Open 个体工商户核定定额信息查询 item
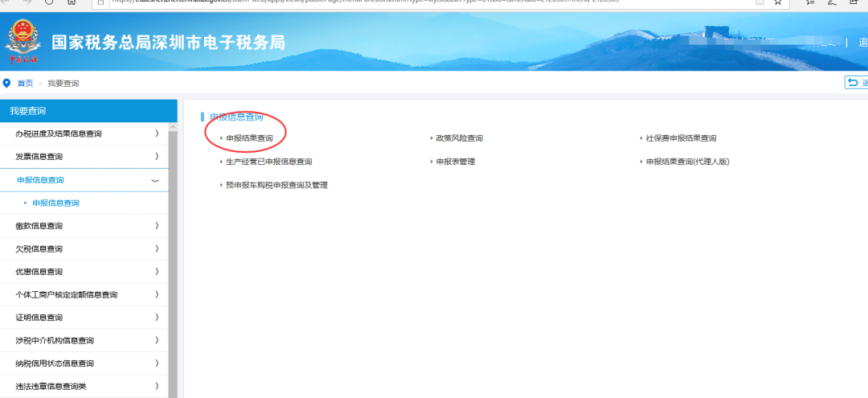 coord(67,295)
